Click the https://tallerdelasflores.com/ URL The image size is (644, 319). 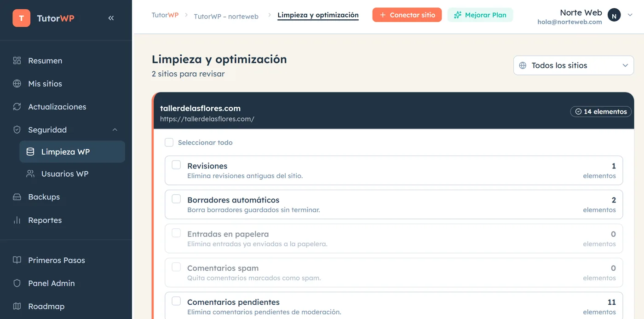tap(207, 119)
